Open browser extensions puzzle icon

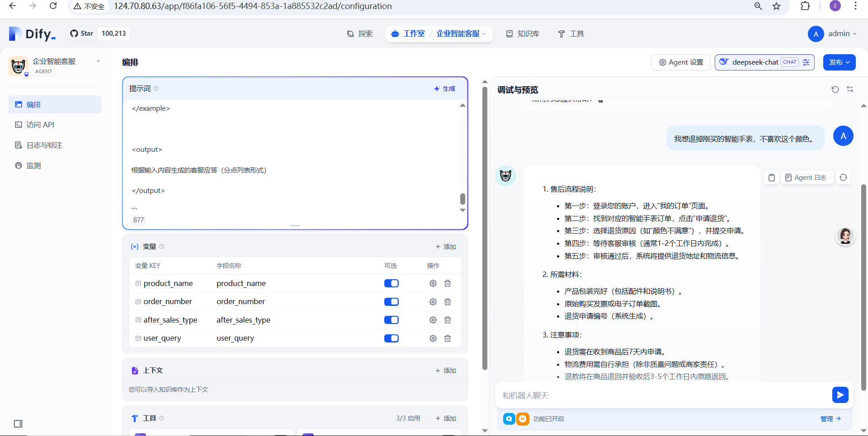805,6
